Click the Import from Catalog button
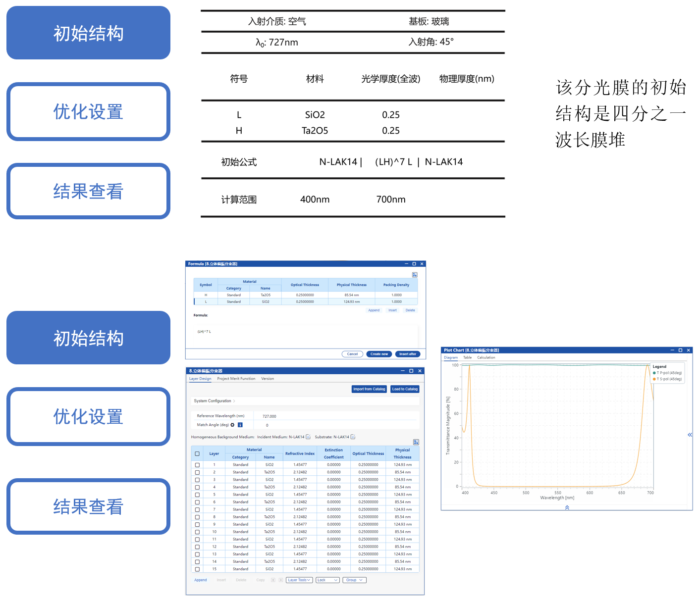Viewport: 700px width, 600px height. tap(369, 389)
